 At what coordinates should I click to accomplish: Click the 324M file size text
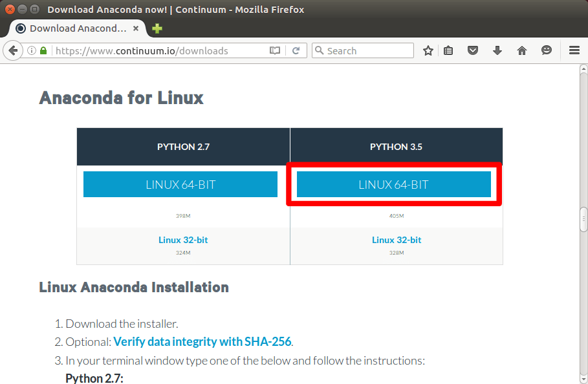coord(183,253)
